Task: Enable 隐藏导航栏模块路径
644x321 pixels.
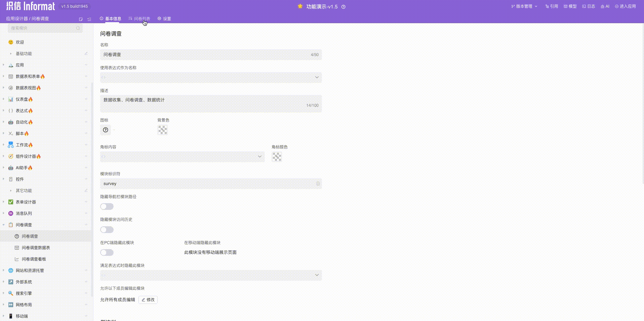Action: (107, 207)
